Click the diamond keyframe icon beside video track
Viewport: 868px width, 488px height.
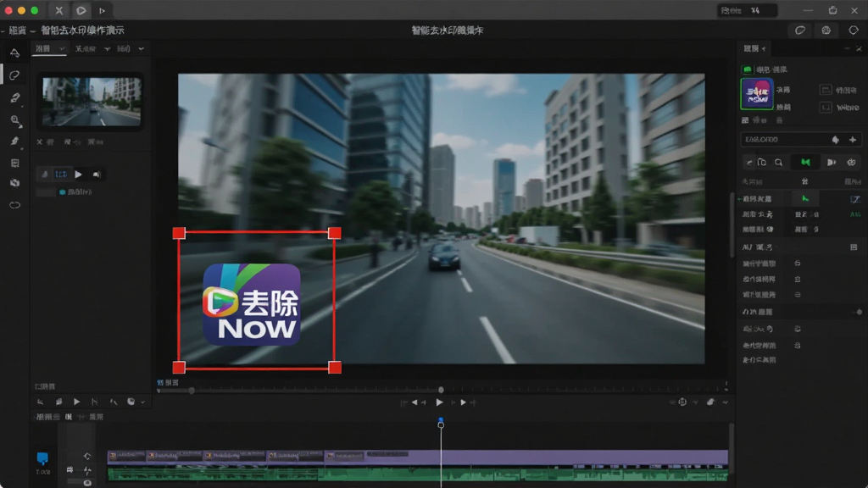[x=87, y=456]
